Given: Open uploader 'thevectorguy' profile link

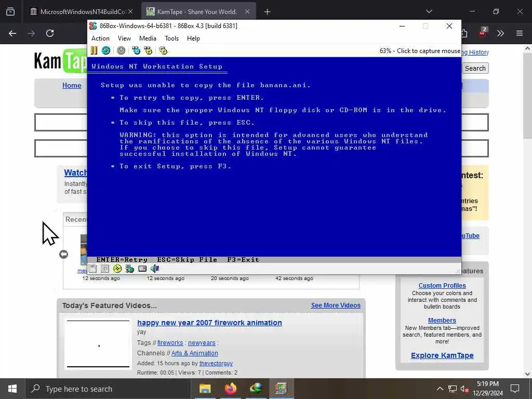Looking at the screenshot, I should (216, 363).
